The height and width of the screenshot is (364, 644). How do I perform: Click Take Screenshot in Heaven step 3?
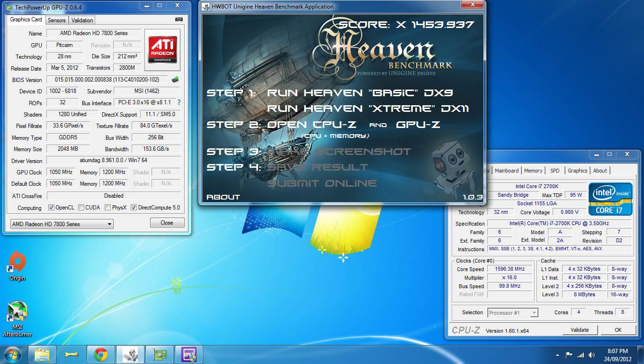tap(339, 152)
